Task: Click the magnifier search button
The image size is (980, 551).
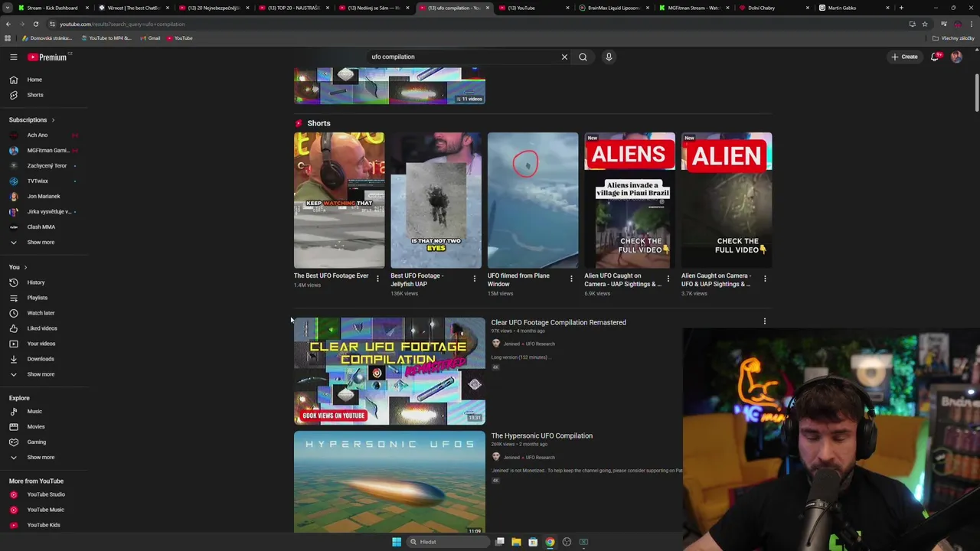Action: tap(583, 57)
